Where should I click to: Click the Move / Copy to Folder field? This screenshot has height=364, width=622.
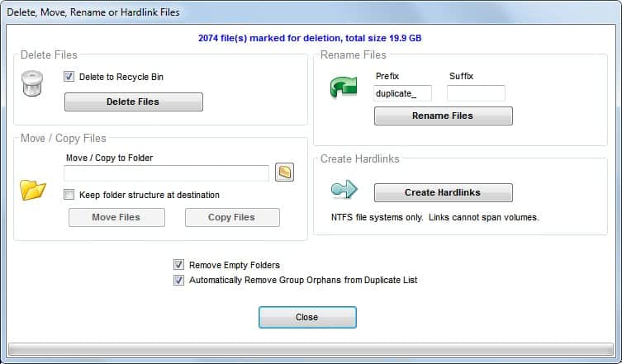tap(166, 173)
